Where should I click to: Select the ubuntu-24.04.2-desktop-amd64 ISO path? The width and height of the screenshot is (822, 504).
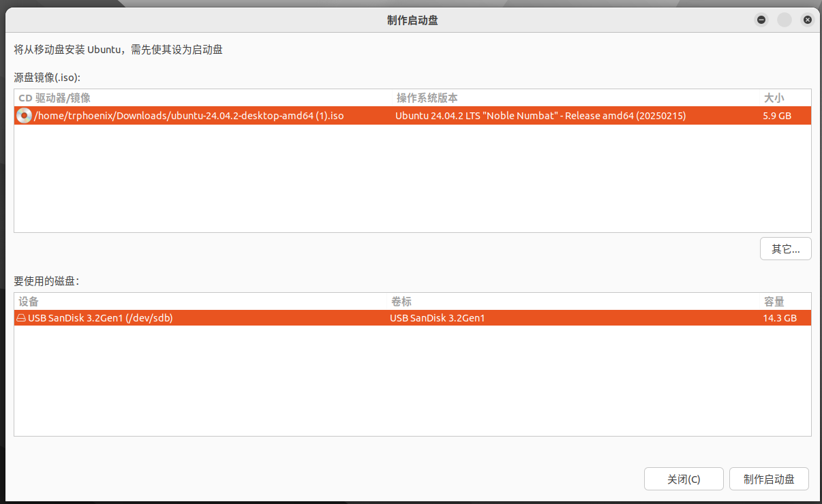[189, 116]
